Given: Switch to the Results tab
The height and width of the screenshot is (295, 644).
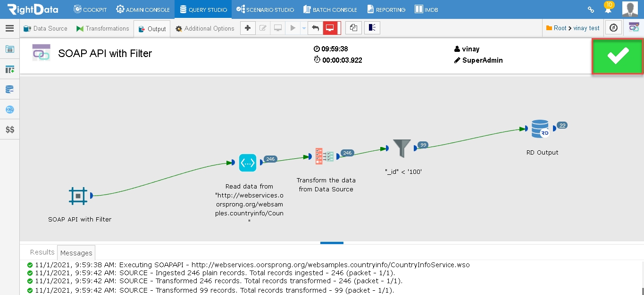Looking at the screenshot, I should coord(42,252).
